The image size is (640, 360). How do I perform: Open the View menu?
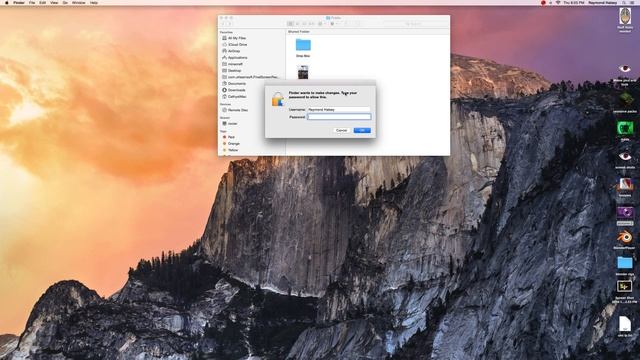pyautogui.click(x=54, y=2)
